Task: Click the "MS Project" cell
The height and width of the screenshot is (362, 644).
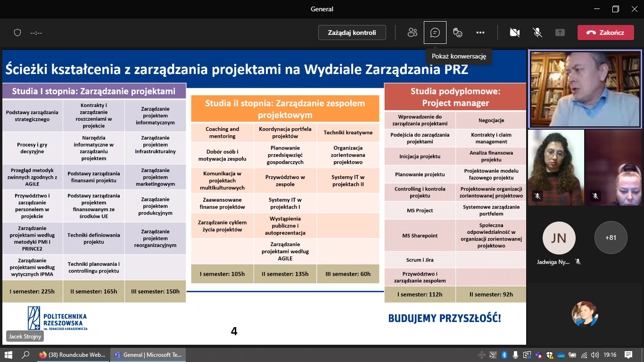Action: click(420, 210)
